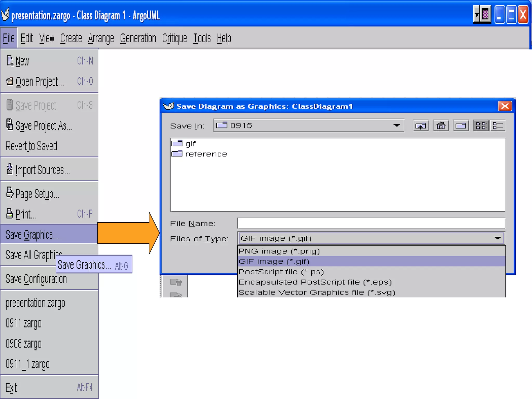Switch to List view icon

[x=481, y=126]
